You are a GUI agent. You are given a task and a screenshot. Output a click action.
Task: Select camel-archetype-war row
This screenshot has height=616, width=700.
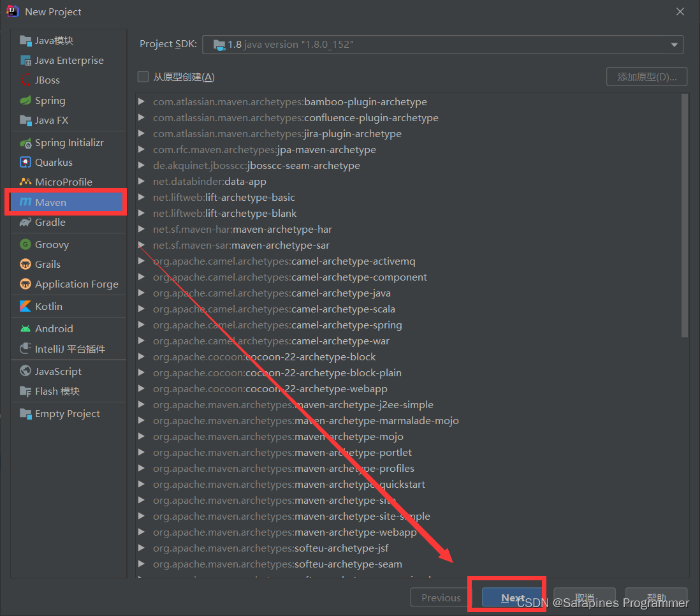409,341
